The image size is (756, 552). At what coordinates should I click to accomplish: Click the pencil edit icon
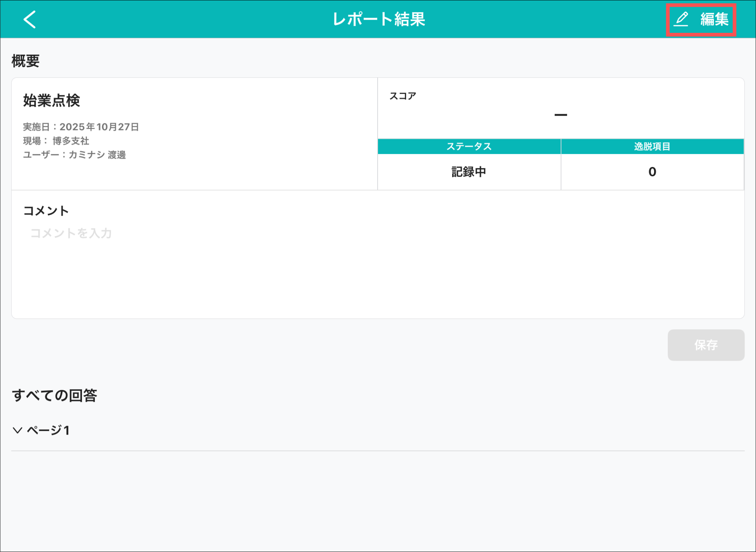pos(681,19)
